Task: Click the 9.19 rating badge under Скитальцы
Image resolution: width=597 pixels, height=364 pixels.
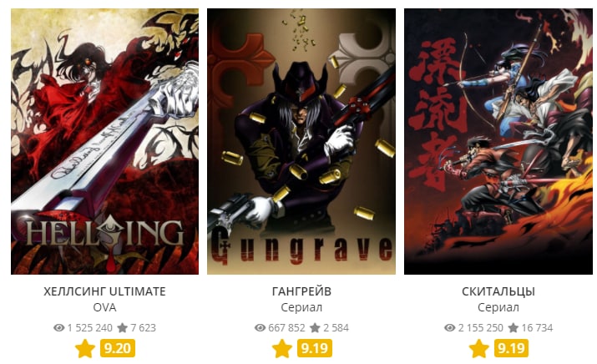Action: click(511, 348)
